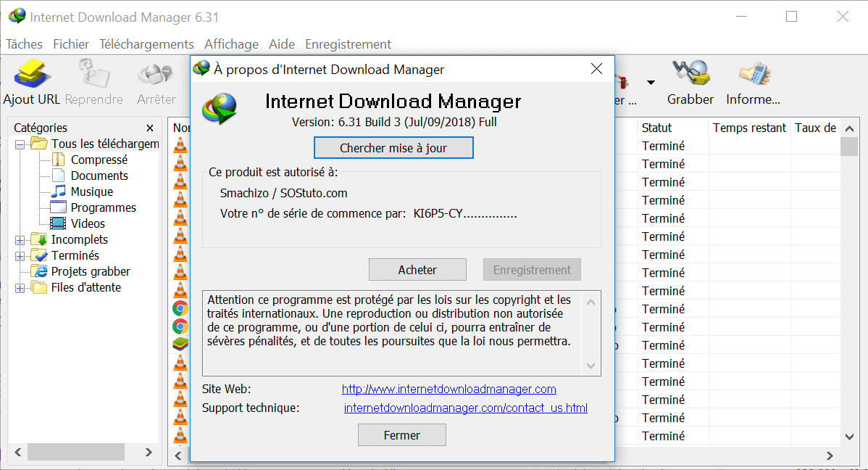Click the download list horizontal scroll-right arrow
The width and height of the screenshot is (868, 470).
(830, 455)
